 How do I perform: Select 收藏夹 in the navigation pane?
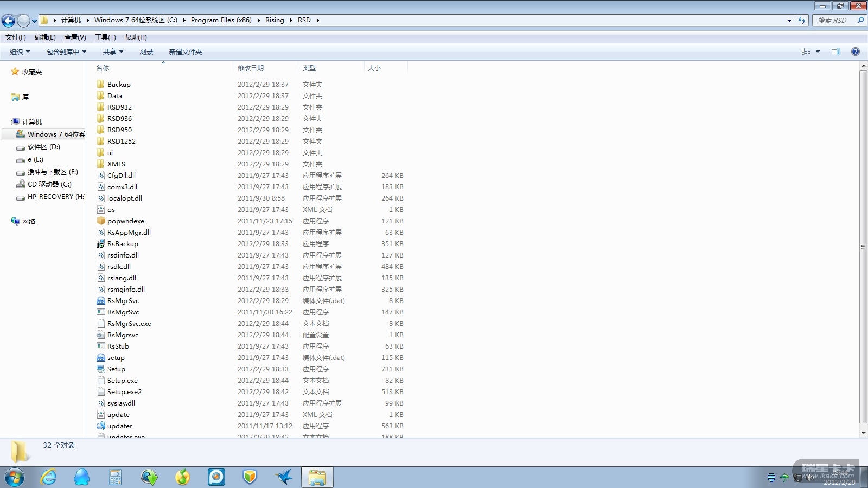click(x=31, y=72)
